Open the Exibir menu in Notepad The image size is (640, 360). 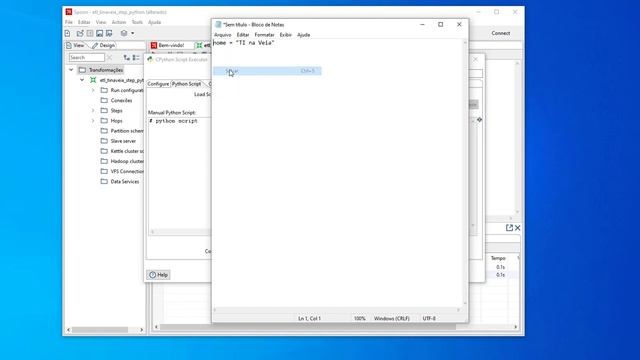(x=286, y=35)
